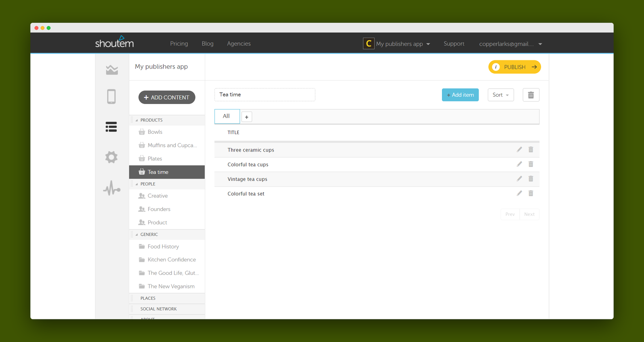
Task: Open Food History in sidebar
Action: pyautogui.click(x=167, y=247)
